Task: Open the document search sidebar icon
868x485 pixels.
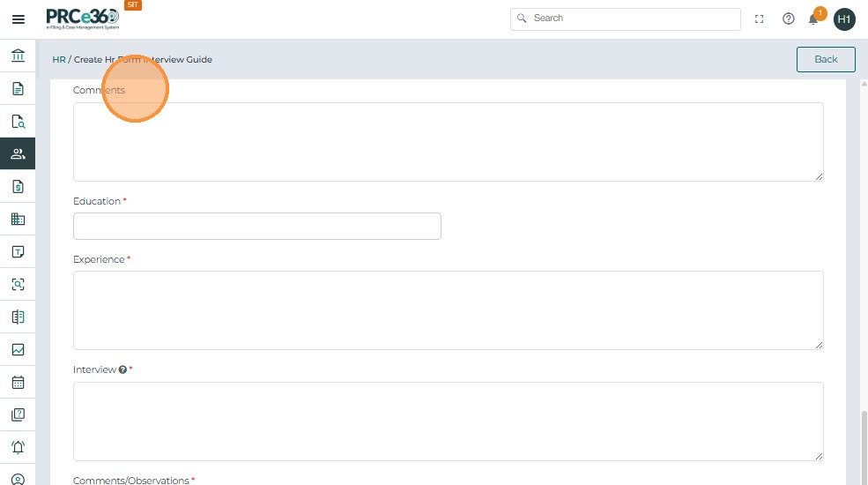Action: [x=18, y=122]
